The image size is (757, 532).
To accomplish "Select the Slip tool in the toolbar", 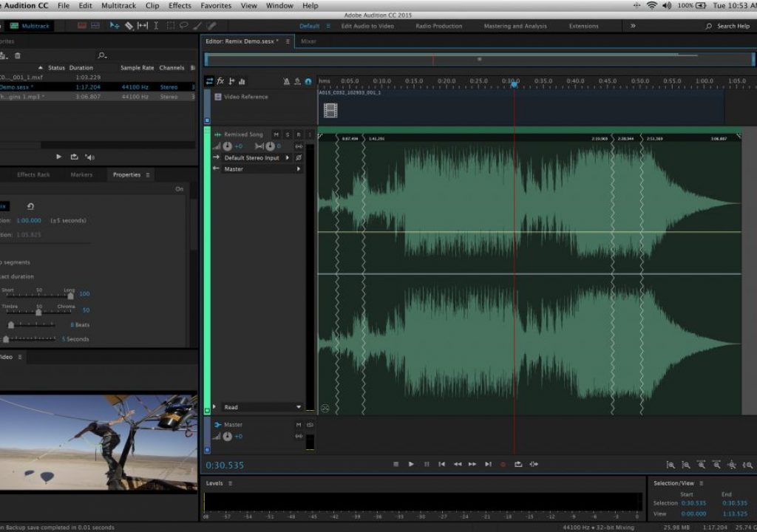I will 143,26.
